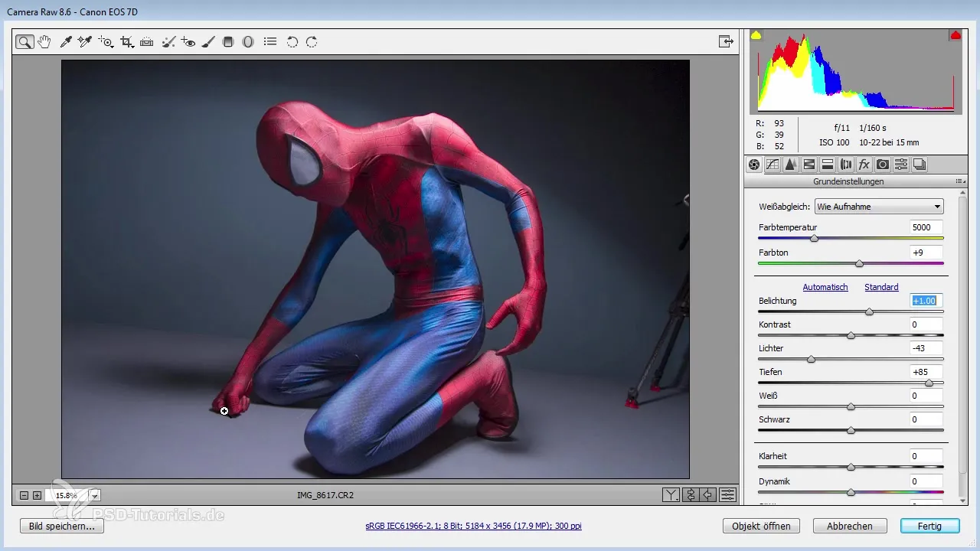Click the Kontrast value field
Image resolution: width=980 pixels, height=551 pixels.
[926, 324]
